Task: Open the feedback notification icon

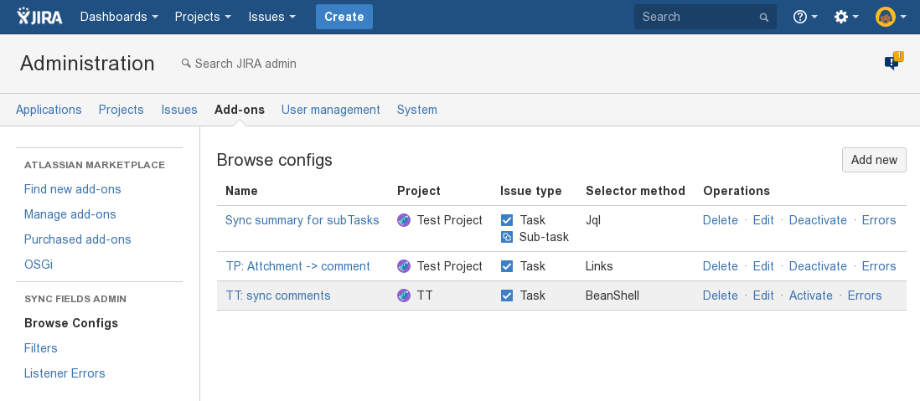Action: [892, 62]
